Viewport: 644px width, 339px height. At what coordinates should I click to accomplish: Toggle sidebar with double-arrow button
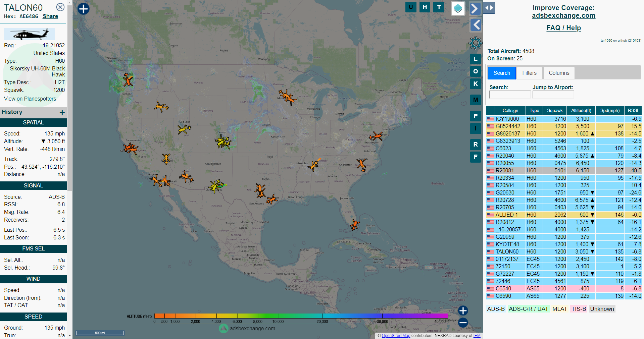click(x=489, y=8)
